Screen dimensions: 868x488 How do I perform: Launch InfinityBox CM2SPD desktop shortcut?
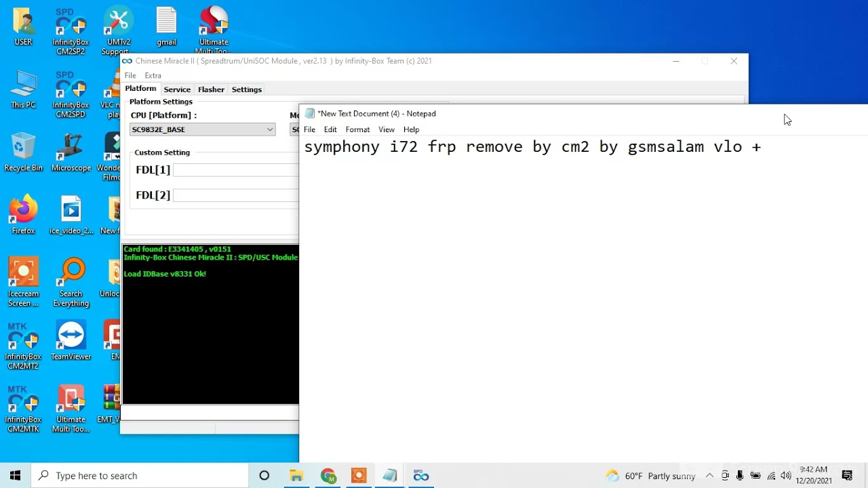[71, 94]
